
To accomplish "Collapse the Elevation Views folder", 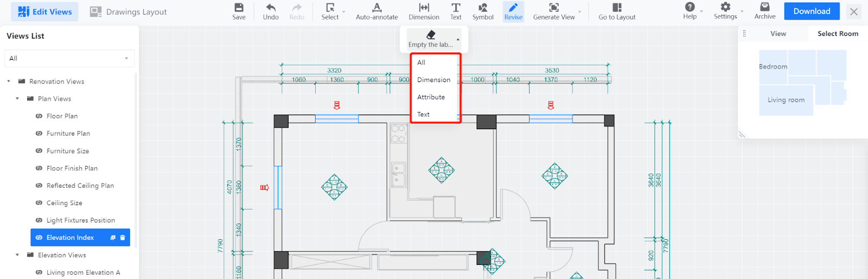I will click(17, 255).
